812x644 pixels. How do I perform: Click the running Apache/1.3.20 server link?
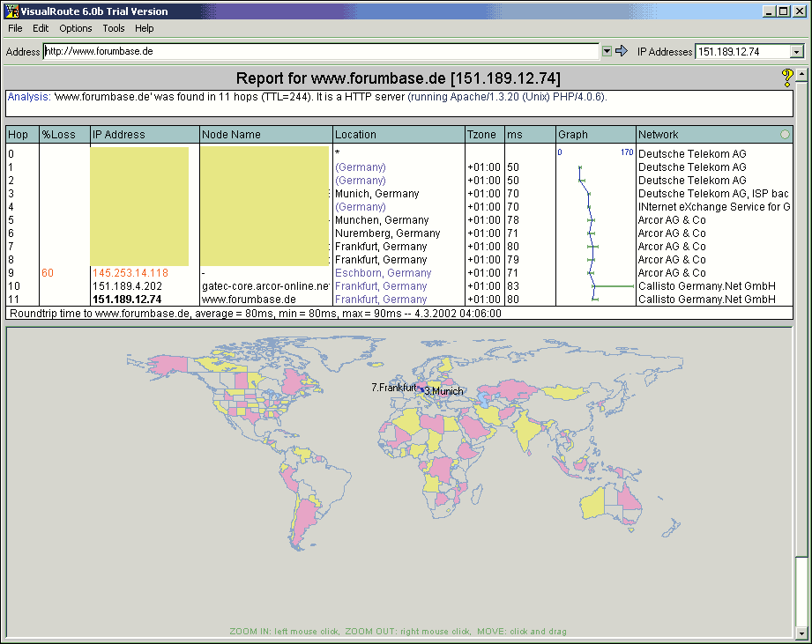[507, 97]
